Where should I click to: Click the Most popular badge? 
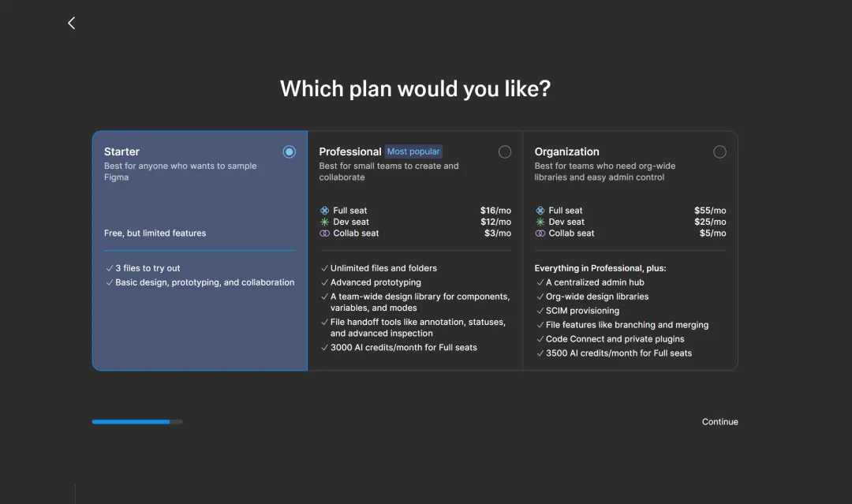click(x=413, y=151)
